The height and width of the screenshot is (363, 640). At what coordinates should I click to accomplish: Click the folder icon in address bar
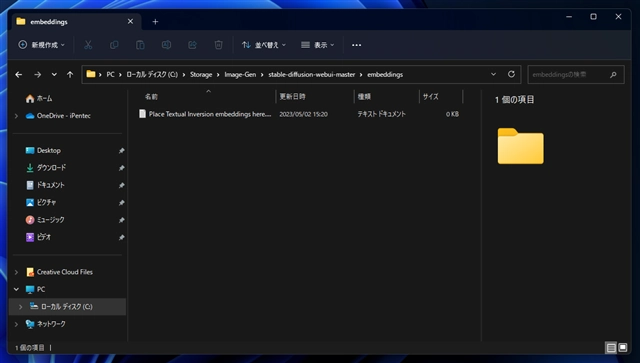[91, 74]
